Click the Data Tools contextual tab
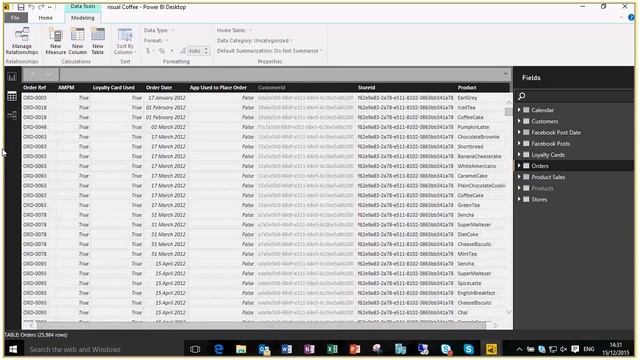The image size is (640, 360). 83,6
